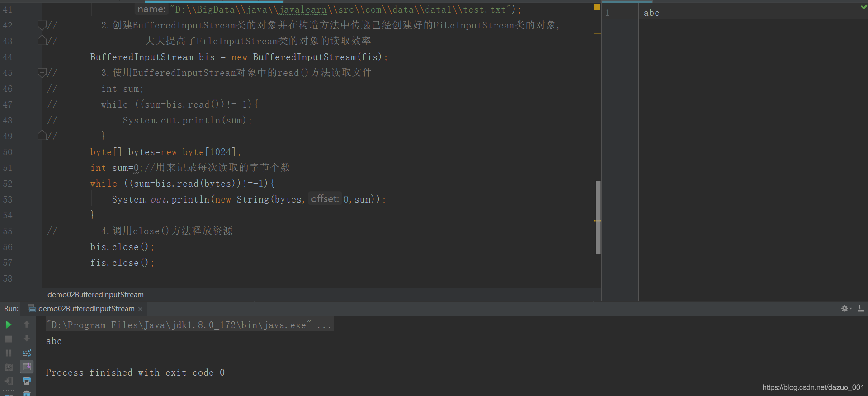Click demo02BufferedInputStream breadcrumb below editor
Image resolution: width=868 pixels, height=396 pixels.
pyautogui.click(x=95, y=294)
